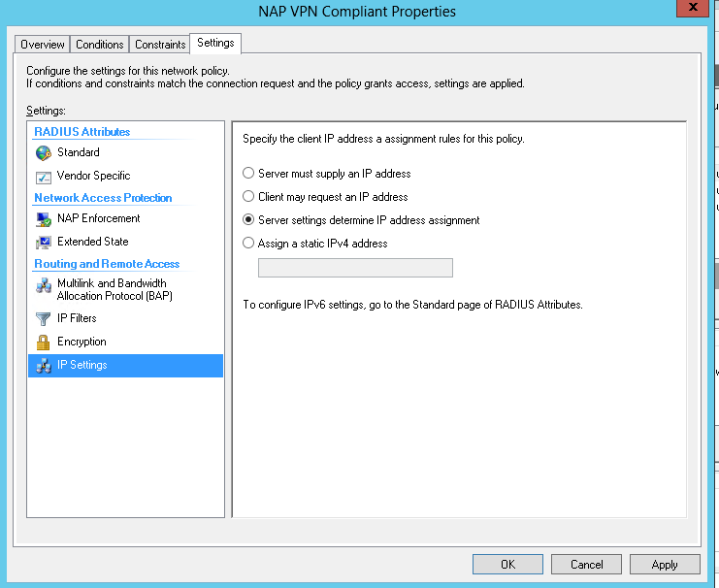Select 'Server settings determine IP address assignment'
This screenshot has height=588, width=719.
point(248,219)
